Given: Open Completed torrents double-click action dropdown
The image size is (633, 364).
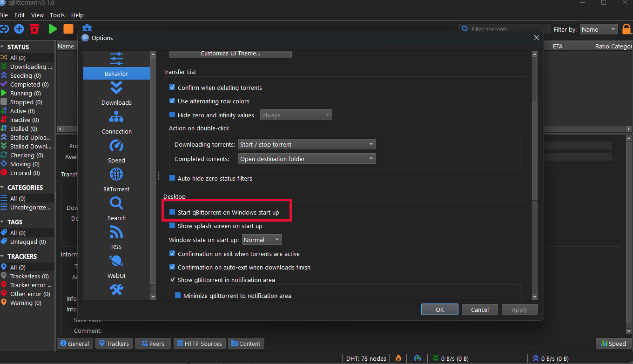Looking at the screenshot, I should [x=307, y=159].
